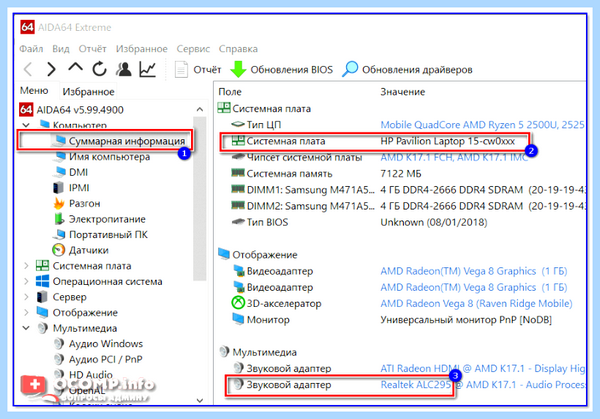This screenshot has width=600, height=419.
Task: Open first AMD Radeon Vega 8 Graphics link
Action: [474, 271]
